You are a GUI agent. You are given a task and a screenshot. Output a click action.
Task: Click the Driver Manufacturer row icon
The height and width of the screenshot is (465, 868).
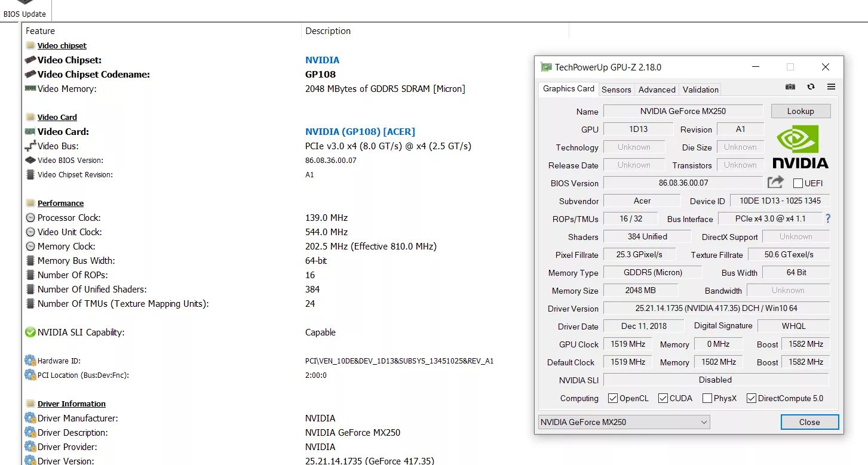(x=30, y=418)
